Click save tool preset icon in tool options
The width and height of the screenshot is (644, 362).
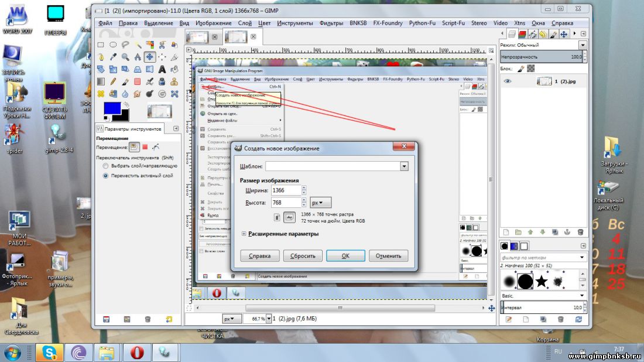[107, 319]
